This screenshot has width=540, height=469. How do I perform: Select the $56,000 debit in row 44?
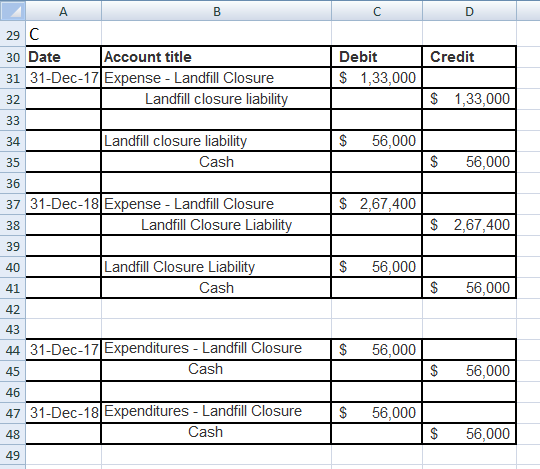tap(377, 350)
